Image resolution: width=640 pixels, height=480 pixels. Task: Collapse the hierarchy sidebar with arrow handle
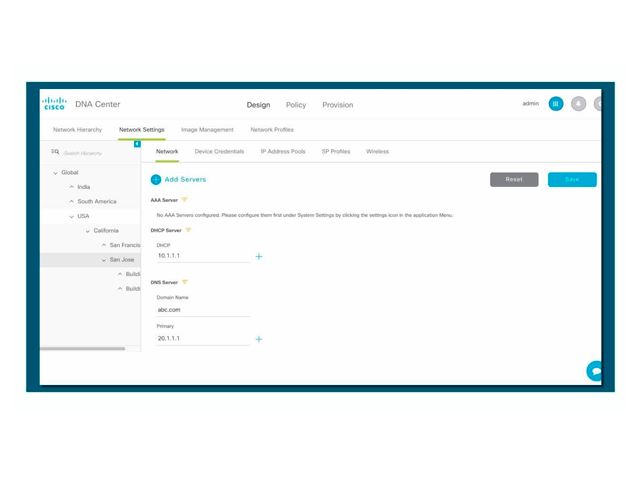pos(137,144)
